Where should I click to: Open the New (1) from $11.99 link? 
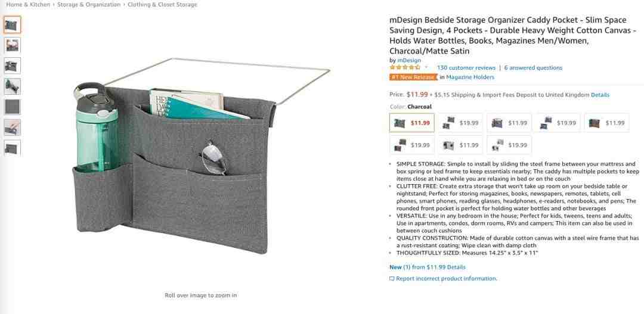pos(428,267)
